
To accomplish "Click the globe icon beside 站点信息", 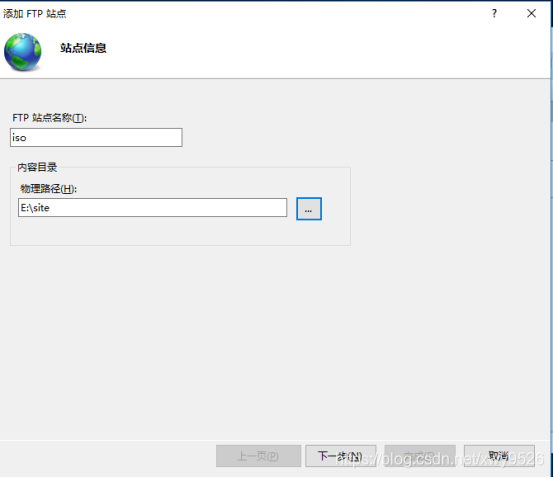I will [23, 52].
